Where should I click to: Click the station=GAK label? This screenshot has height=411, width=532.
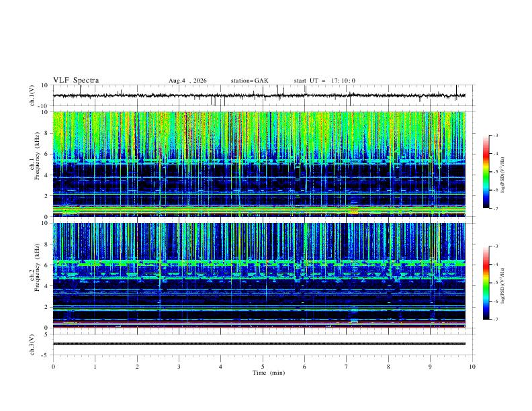(249, 81)
